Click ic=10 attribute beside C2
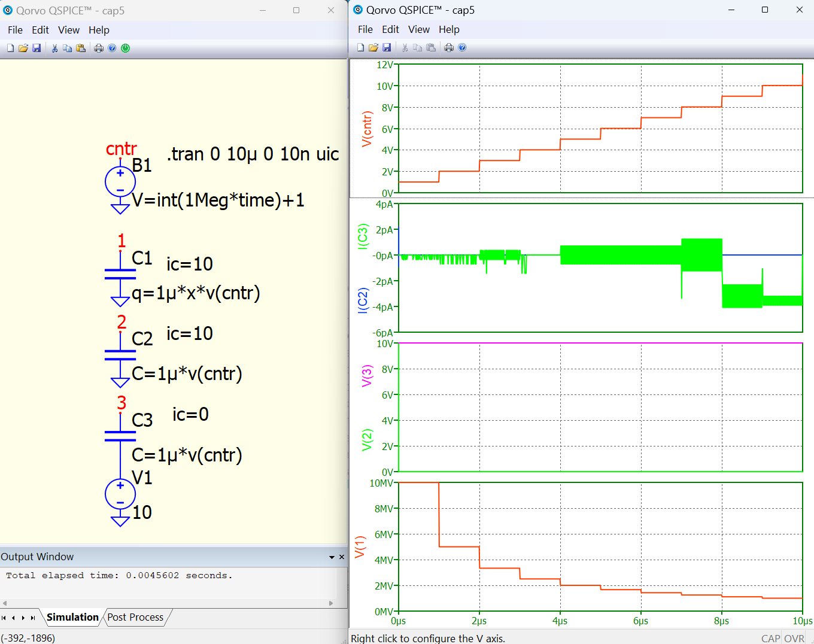814x644 pixels. click(189, 333)
